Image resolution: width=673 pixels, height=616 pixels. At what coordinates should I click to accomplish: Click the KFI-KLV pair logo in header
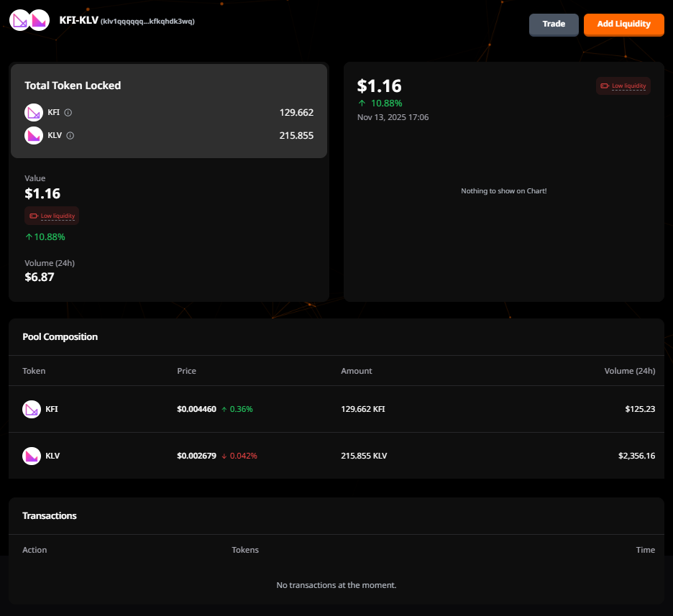tap(29, 20)
